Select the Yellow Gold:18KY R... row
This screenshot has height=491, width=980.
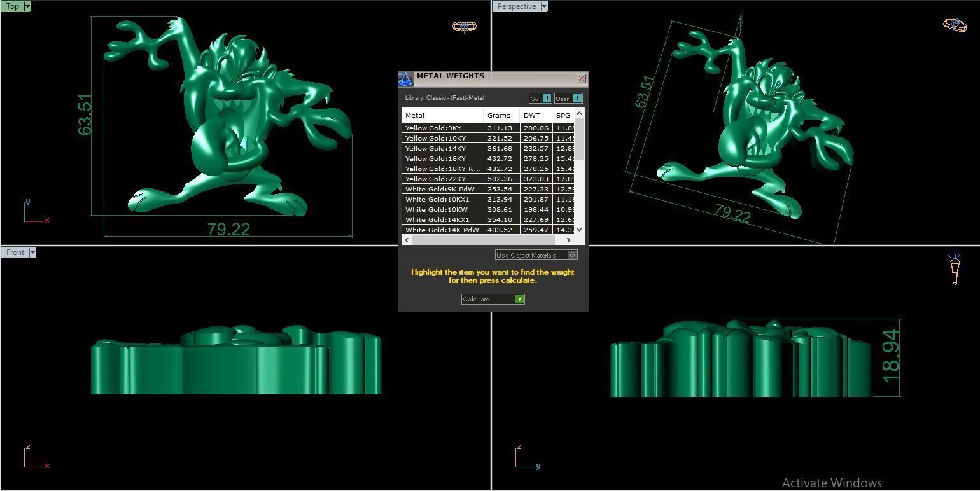488,169
